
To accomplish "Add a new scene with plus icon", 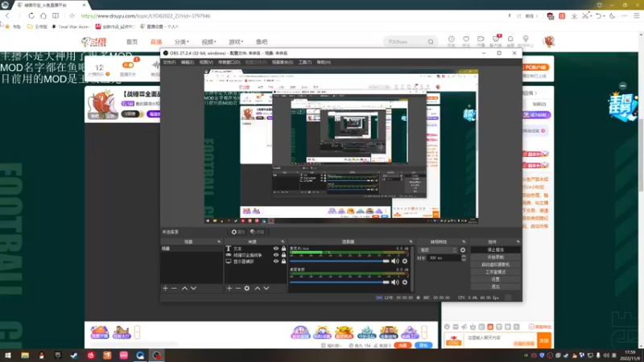I will (165, 289).
